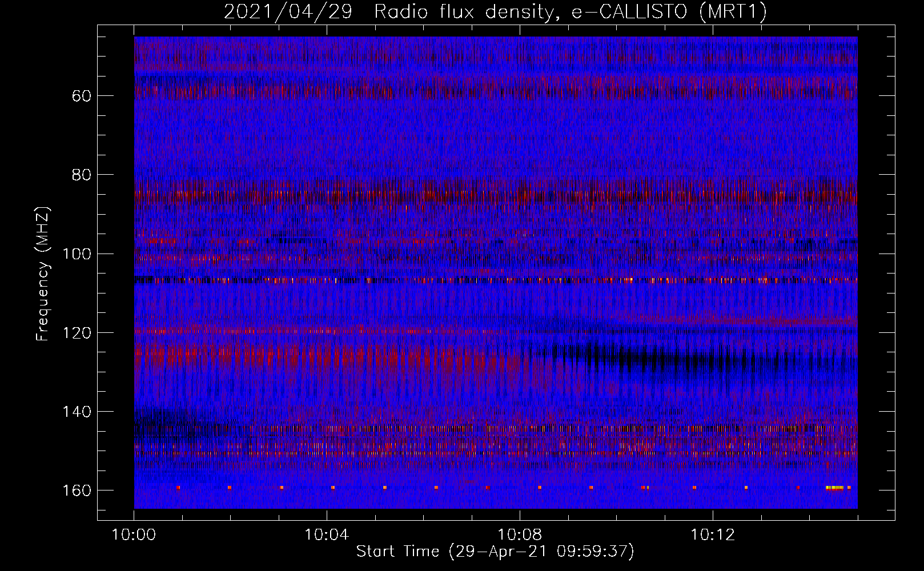The width and height of the screenshot is (924, 571).
Task: Click the bright yellow burst near 160 MHz at the far right
Action: 835,488
